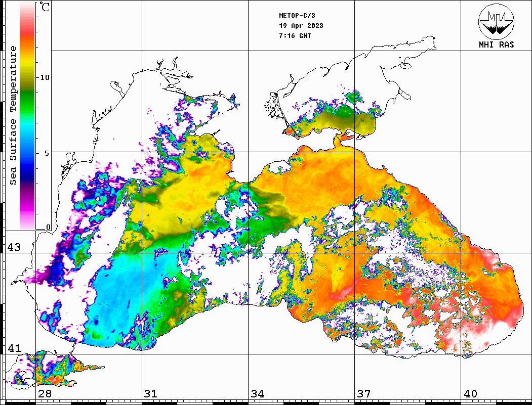Click the latitude label '41'

[x=14, y=348]
